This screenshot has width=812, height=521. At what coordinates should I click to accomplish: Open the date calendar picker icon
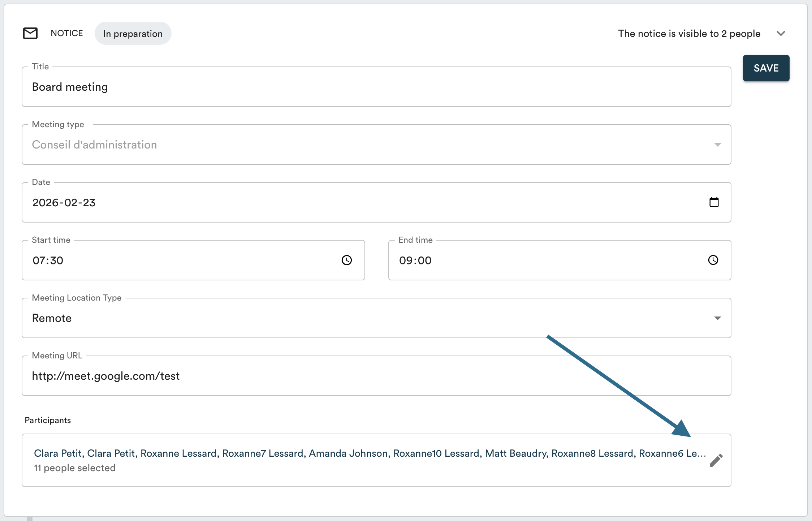(714, 202)
